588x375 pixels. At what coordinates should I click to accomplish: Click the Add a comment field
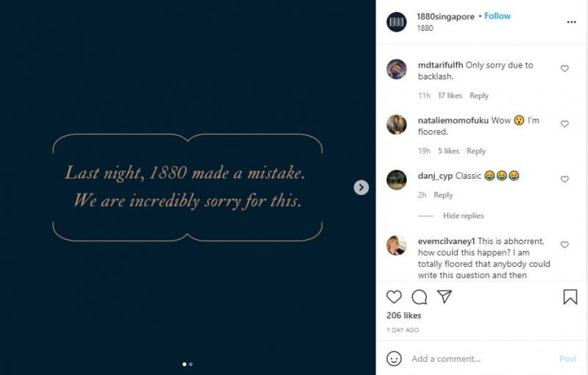482,359
